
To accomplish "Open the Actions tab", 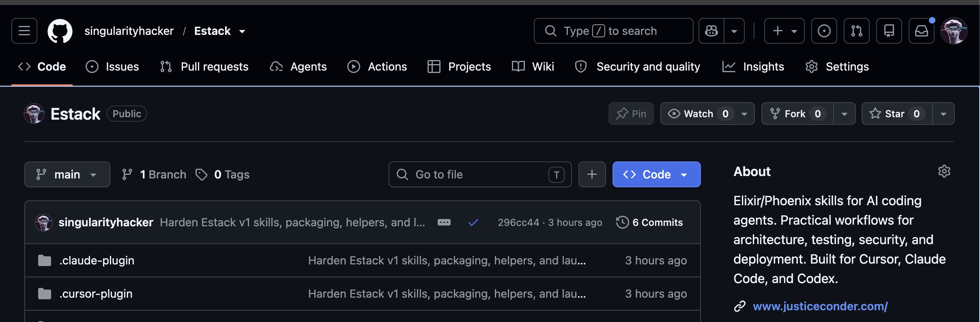I will [x=377, y=67].
